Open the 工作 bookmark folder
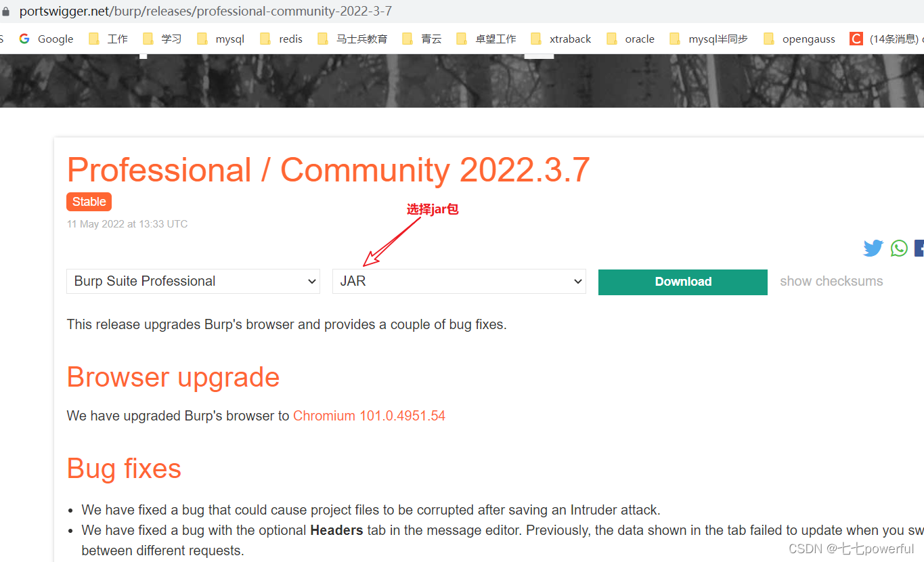 [x=108, y=39]
